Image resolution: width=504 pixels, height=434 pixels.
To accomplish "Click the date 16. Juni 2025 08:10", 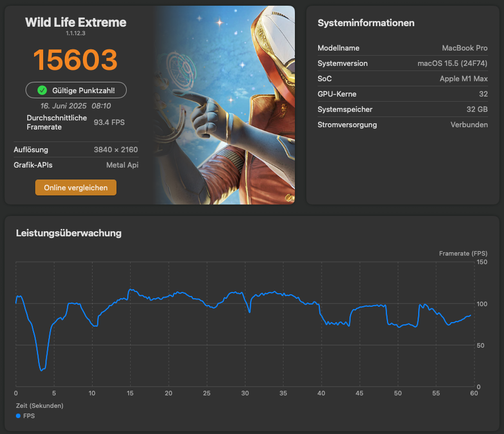I will point(76,106).
